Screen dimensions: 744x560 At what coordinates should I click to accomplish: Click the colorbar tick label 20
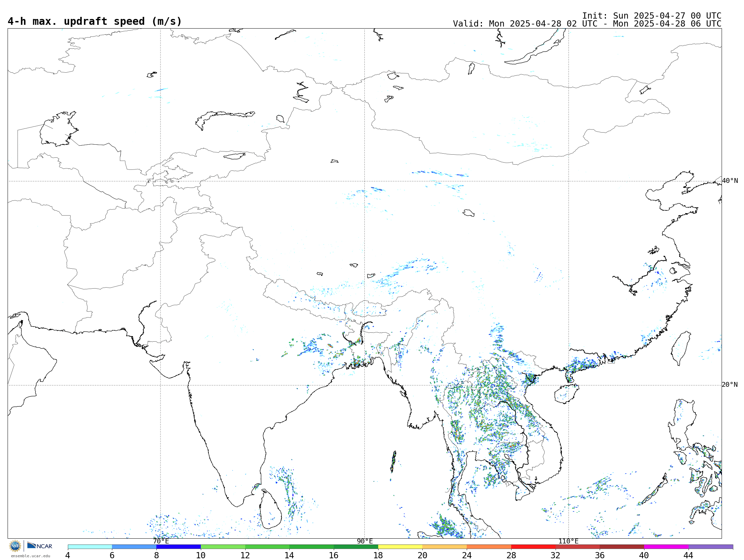(x=423, y=555)
